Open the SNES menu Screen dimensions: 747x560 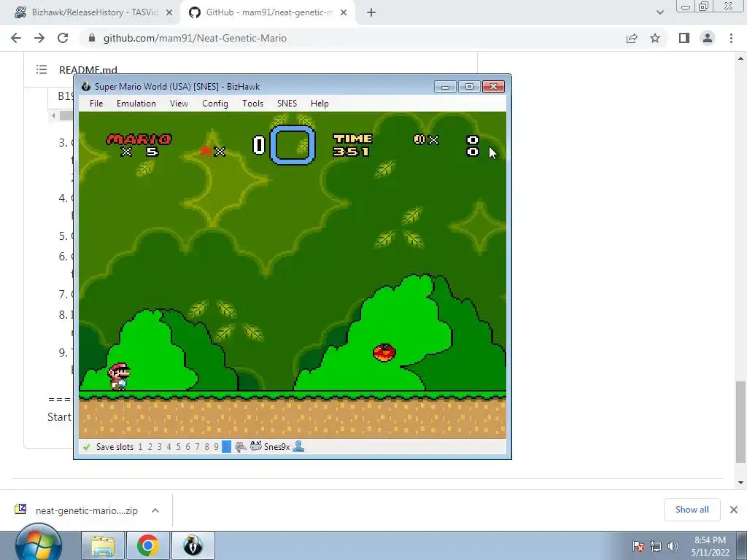[287, 104]
